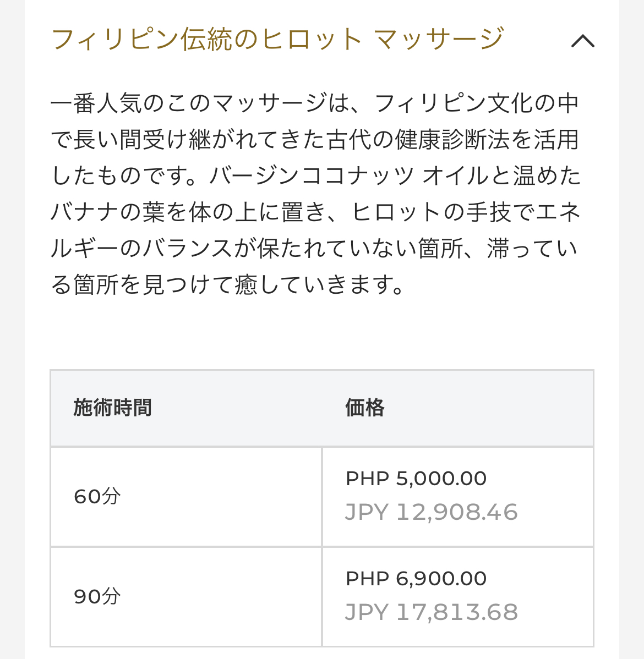Select the JPY 17,813.68 converted price
644x659 pixels.
(431, 612)
